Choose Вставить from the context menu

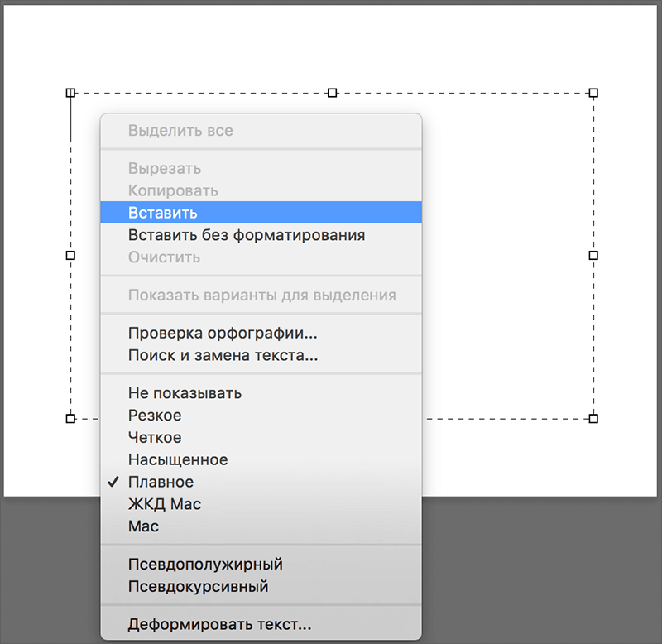[x=162, y=213]
